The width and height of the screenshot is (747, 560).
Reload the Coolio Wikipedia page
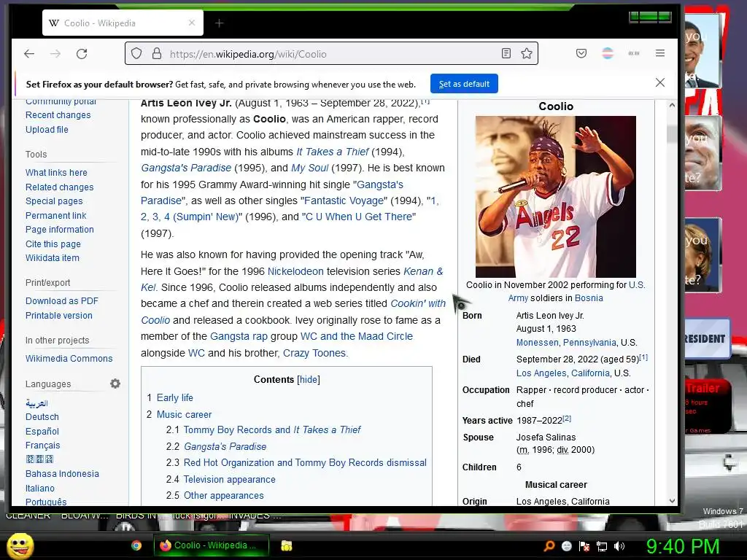coord(82,54)
